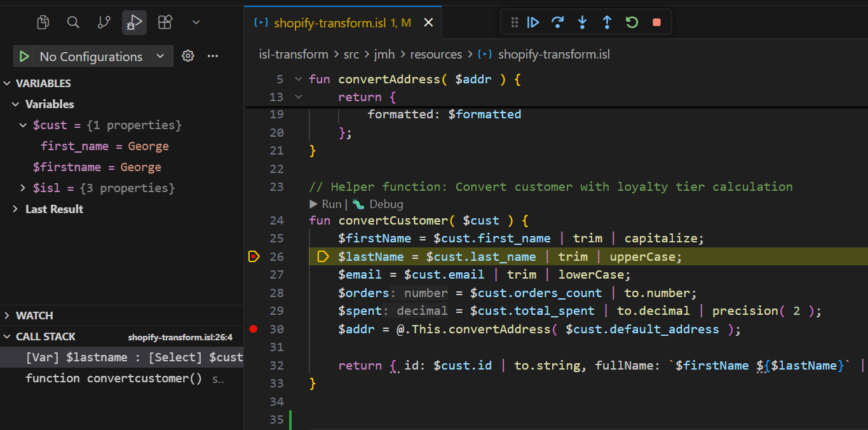Screen dimensions: 868x430
Task: Collapse the return block at line 13
Action: [x=298, y=97]
